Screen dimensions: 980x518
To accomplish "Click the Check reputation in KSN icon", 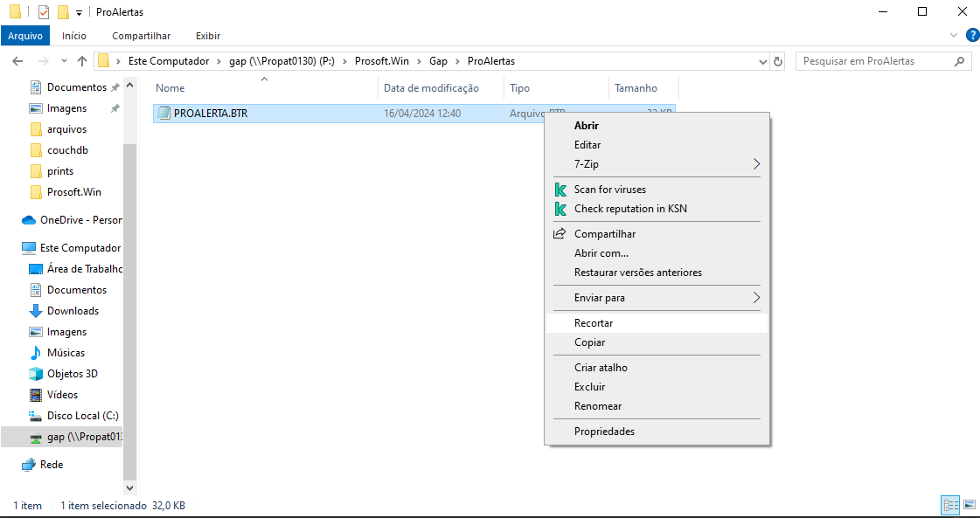I will pos(560,209).
